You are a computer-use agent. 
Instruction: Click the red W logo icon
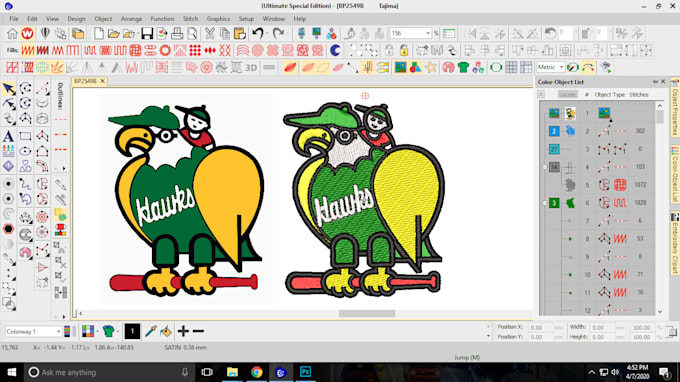[x=27, y=33]
